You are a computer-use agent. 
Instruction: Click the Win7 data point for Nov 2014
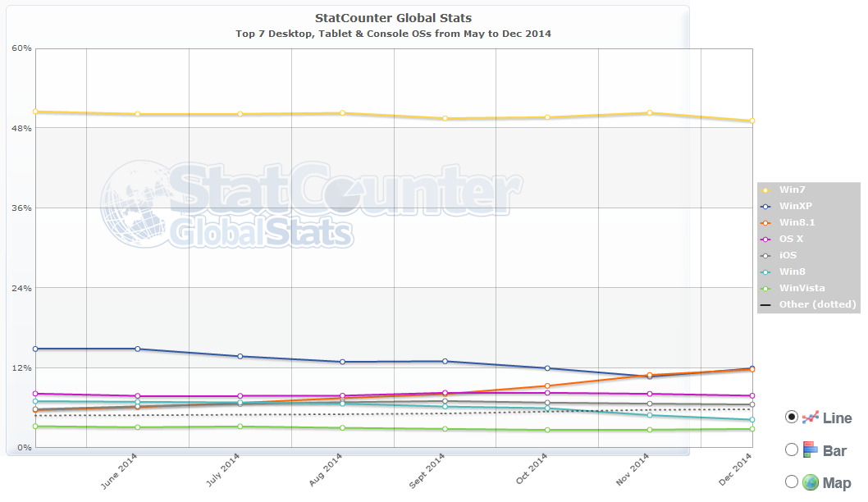click(x=650, y=113)
